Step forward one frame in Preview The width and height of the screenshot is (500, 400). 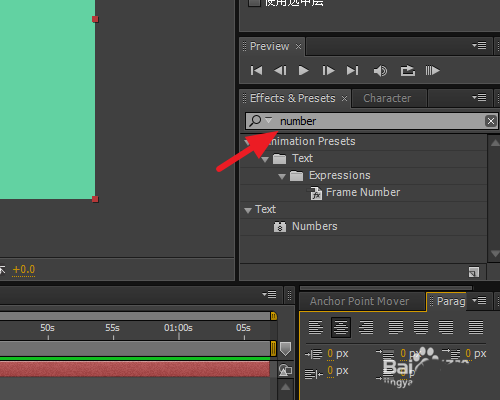pos(328,71)
